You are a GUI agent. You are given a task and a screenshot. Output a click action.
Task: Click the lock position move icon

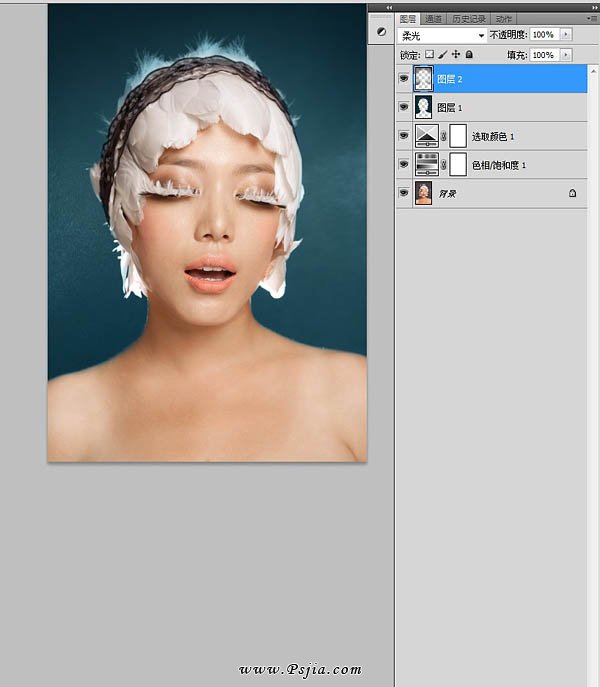click(456, 55)
